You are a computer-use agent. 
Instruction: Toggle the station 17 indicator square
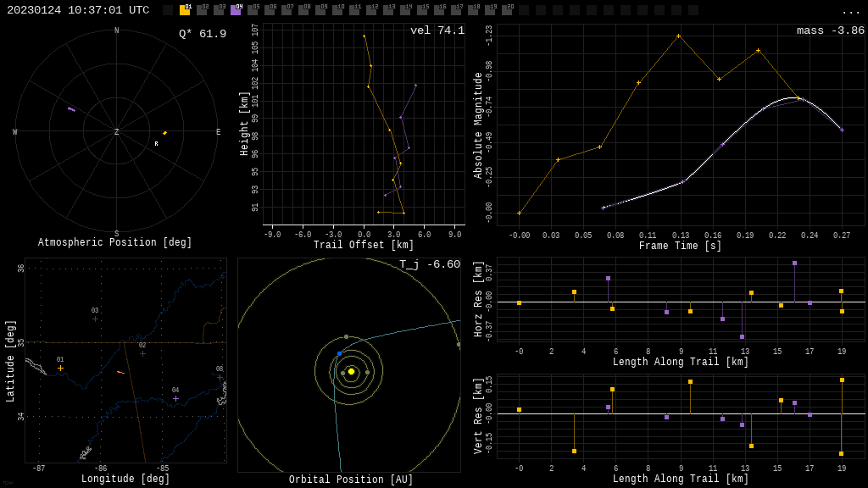tap(455, 10)
